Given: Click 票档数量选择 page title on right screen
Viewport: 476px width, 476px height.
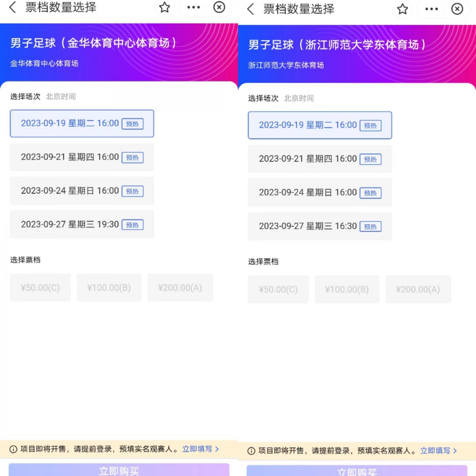Looking at the screenshot, I should pyautogui.click(x=299, y=9).
